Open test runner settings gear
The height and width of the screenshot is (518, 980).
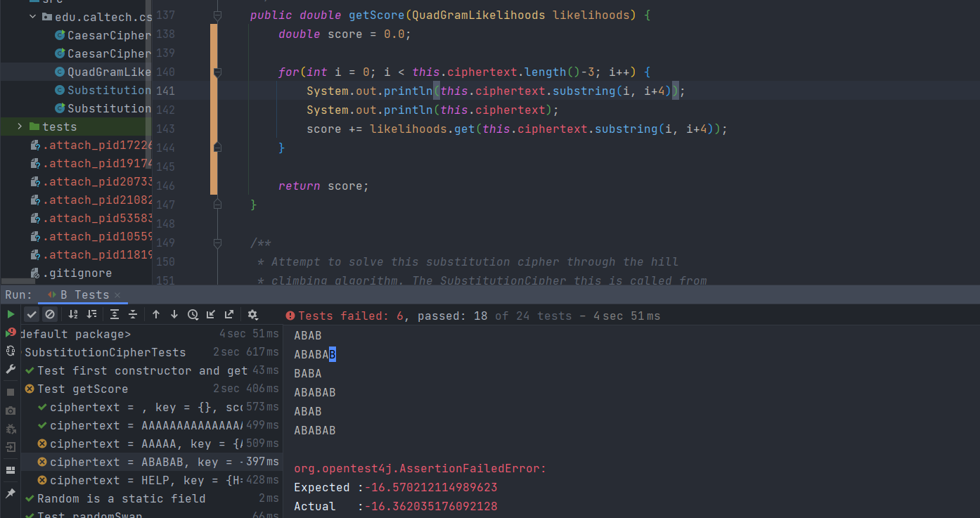click(253, 315)
